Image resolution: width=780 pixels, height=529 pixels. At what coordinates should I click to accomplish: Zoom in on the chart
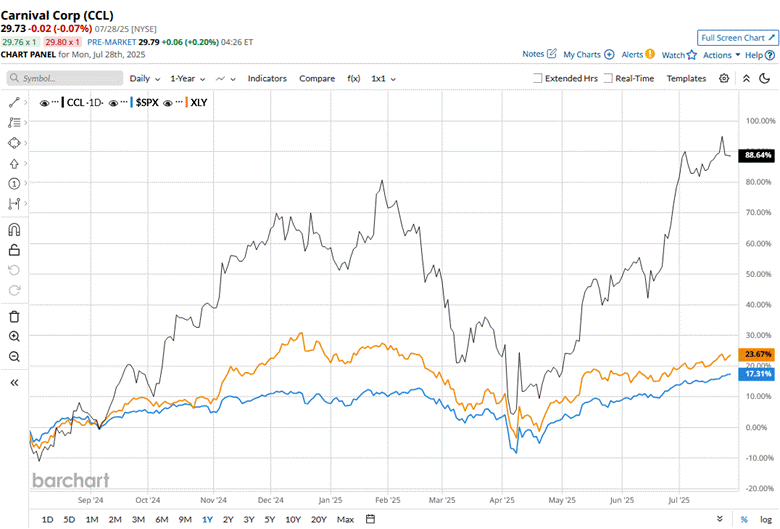(14, 336)
